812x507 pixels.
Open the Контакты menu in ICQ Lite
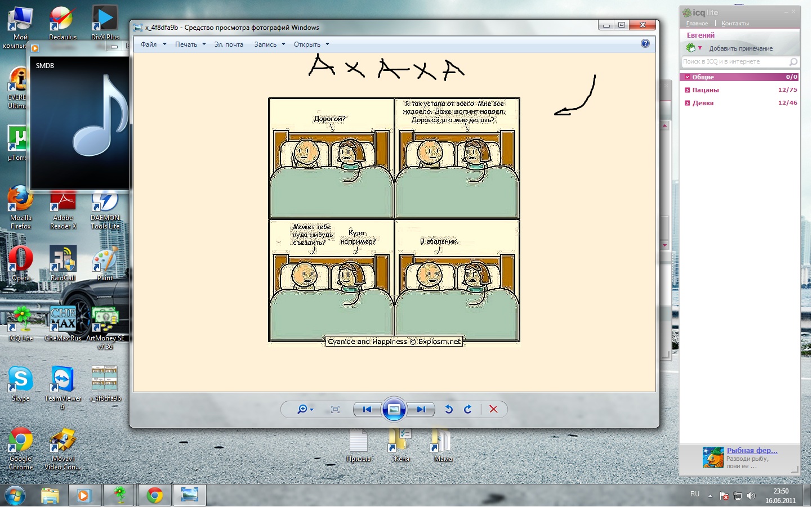pyautogui.click(x=735, y=24)
